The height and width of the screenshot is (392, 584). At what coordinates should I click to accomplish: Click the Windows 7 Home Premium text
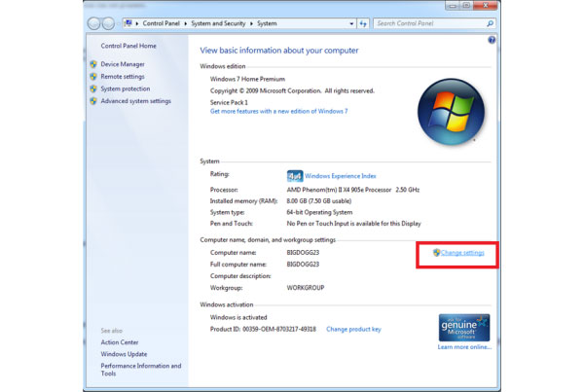(x=247, y=79)
